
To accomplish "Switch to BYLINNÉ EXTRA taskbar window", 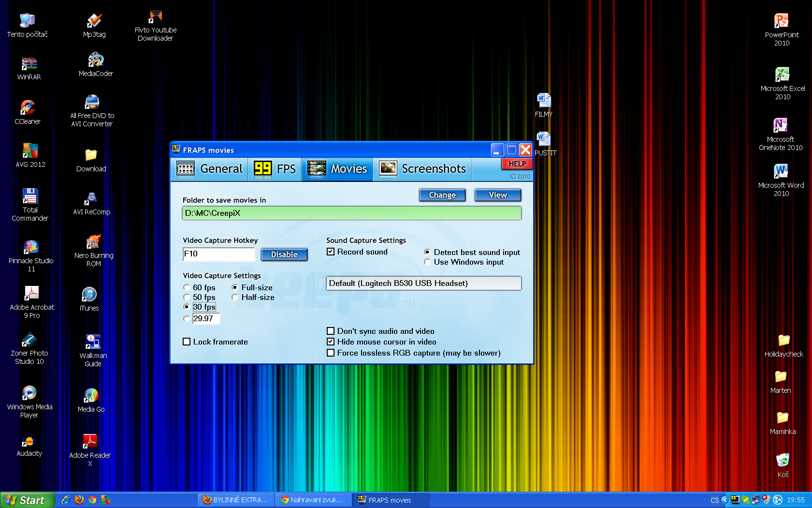I will [236, 500].
